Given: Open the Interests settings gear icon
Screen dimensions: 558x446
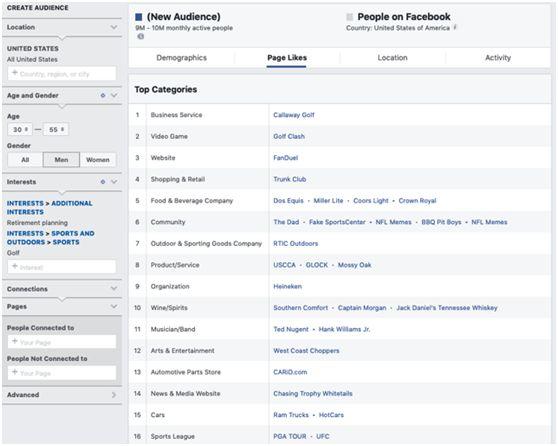Looking at the screenshot, I should 103,182.
